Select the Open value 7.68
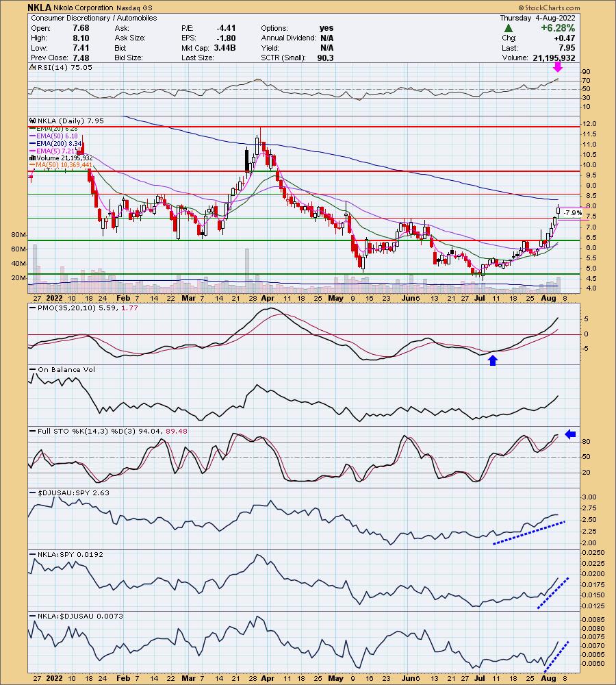This screenshot has height=685, width=616. click(x=81, y=28)
